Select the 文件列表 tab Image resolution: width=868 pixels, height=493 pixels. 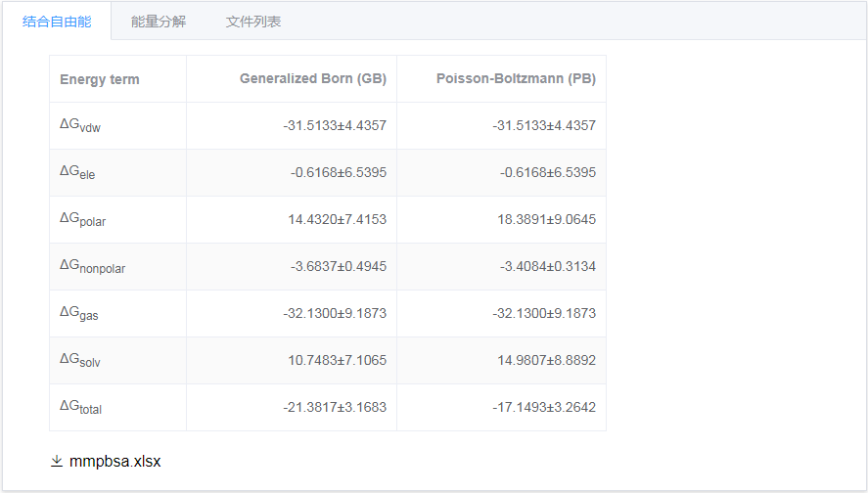pos(253,22)
